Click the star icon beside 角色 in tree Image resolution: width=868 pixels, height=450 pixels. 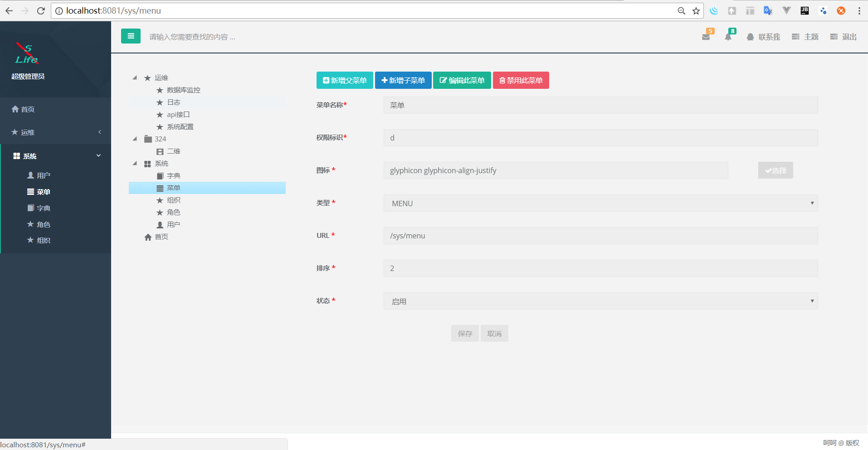(160, 213)
